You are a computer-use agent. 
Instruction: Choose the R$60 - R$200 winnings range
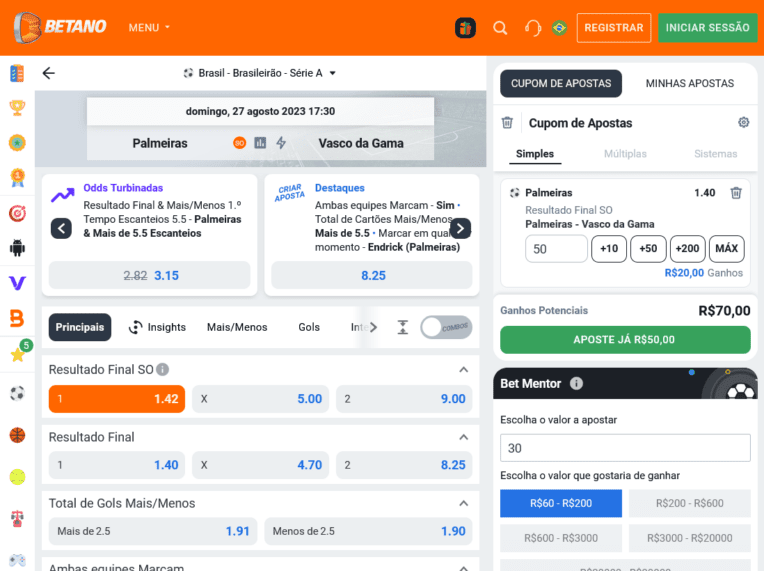tap(561, 503)
